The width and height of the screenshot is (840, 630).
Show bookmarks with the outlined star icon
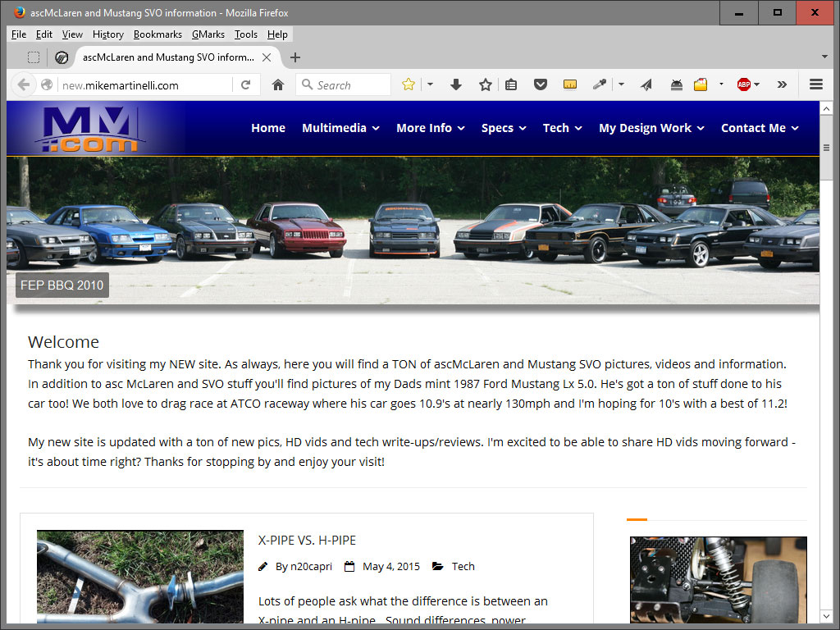point(486,84)
